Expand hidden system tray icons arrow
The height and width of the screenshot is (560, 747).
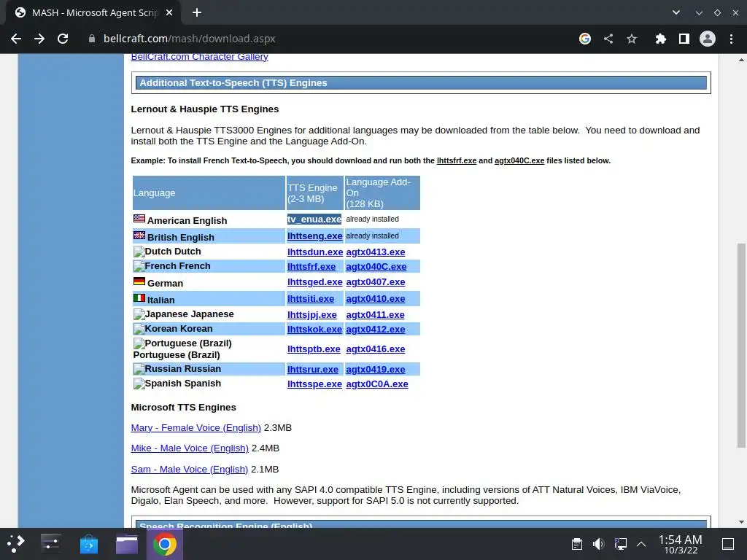tap(641, 544)
